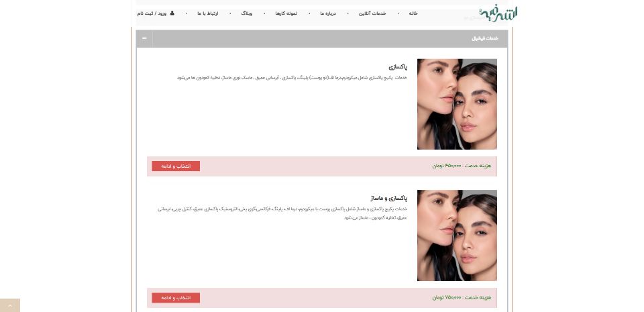Click the site logo in the header
Image resolution: width=644 pixels, height=312 pixels.
[498, 13]
